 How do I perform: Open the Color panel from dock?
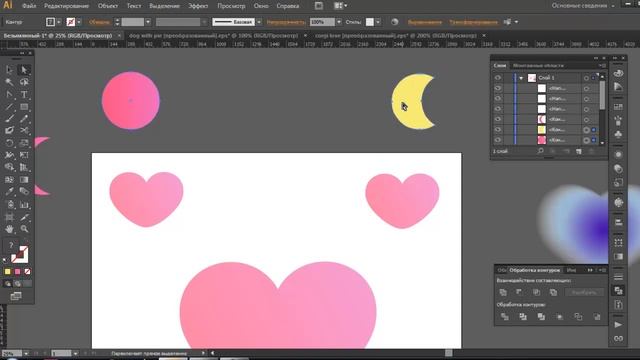(x=618, y=73)
